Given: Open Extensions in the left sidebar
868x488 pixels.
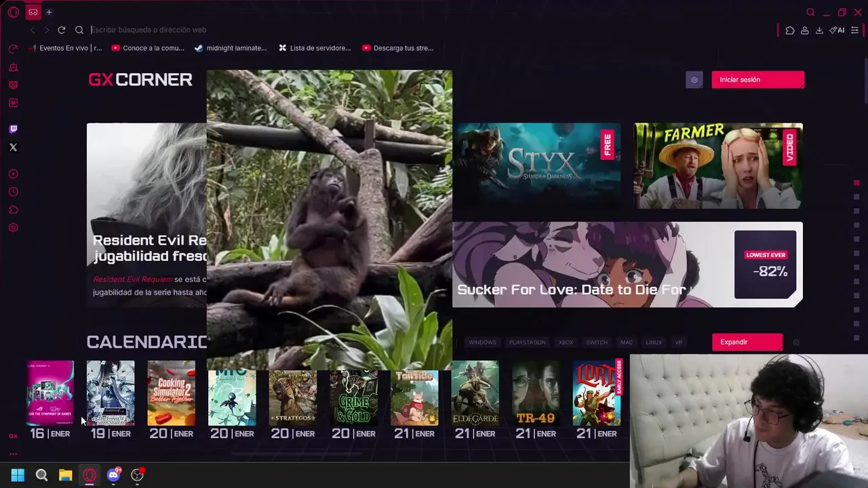Looking at the screenshot, I should pos(13,210).
